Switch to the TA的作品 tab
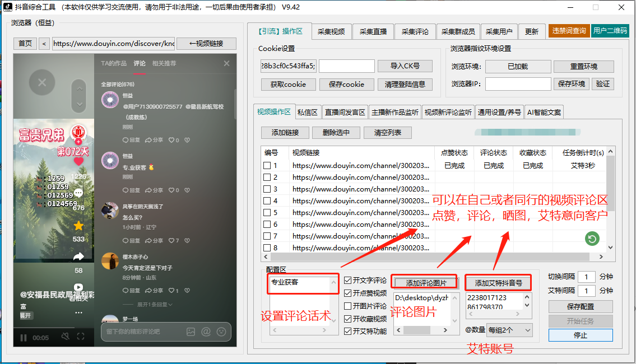Image resolution: width=636 pixels, height=364 pixels. pyautogui.click(x=114, y=63)
